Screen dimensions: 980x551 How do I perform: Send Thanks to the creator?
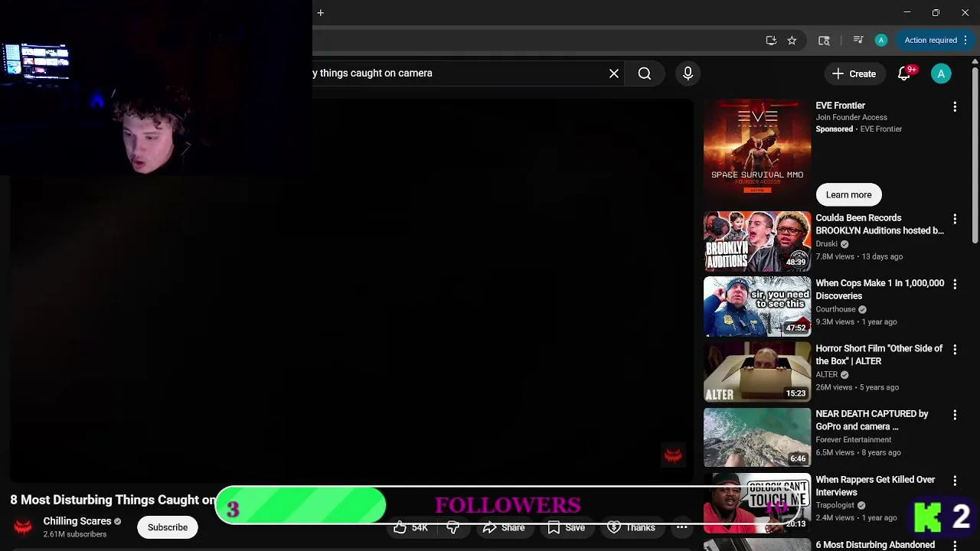pyautogui.click(x=632, y=527)
